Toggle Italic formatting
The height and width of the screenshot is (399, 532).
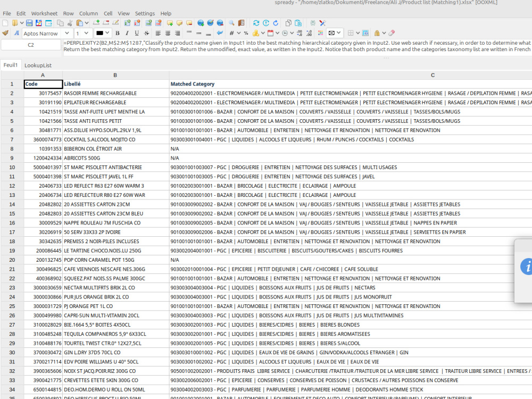coord(127,33)
